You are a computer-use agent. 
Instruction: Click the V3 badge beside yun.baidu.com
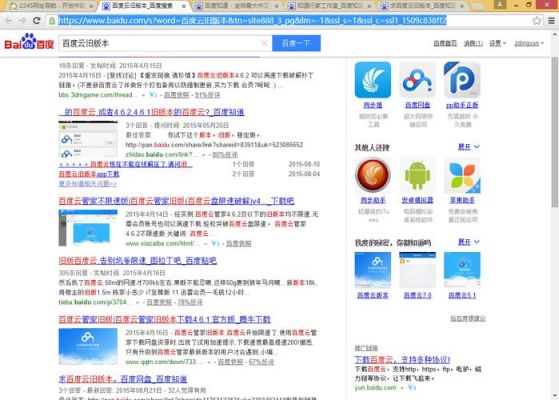pyautogui.click(x=411, y=388)
